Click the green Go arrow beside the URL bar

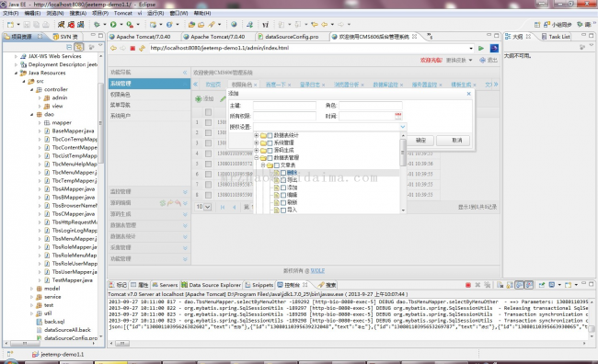[481, 48]
